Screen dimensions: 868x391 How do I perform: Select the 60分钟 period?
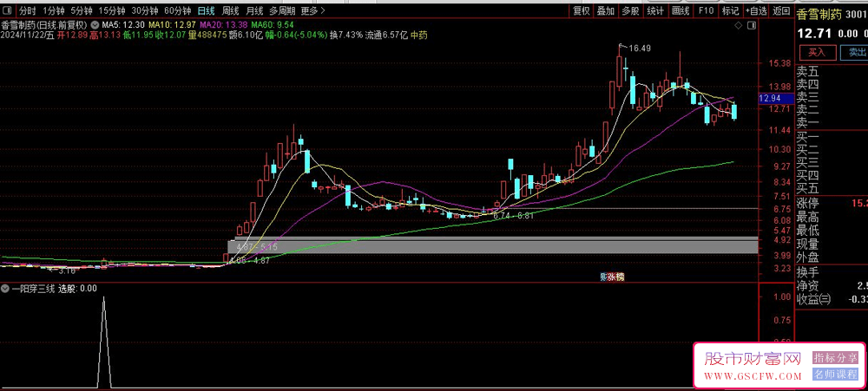[x=178, y=10]
